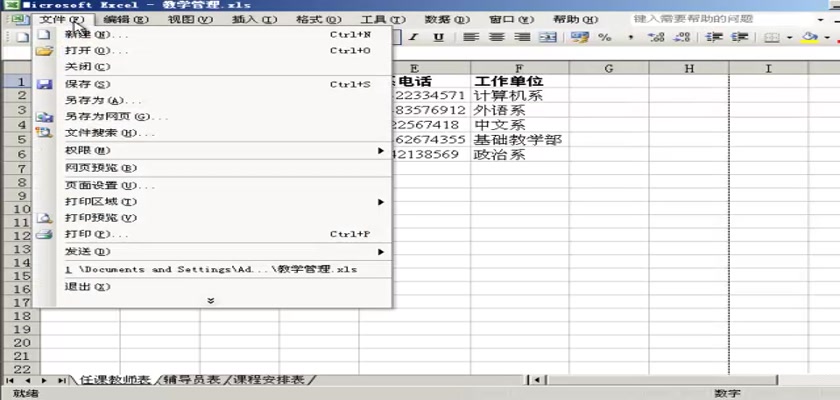Open the fill color dropdown arrow
Viewport: 840px width, 400px height.
[x=827, y=37]
